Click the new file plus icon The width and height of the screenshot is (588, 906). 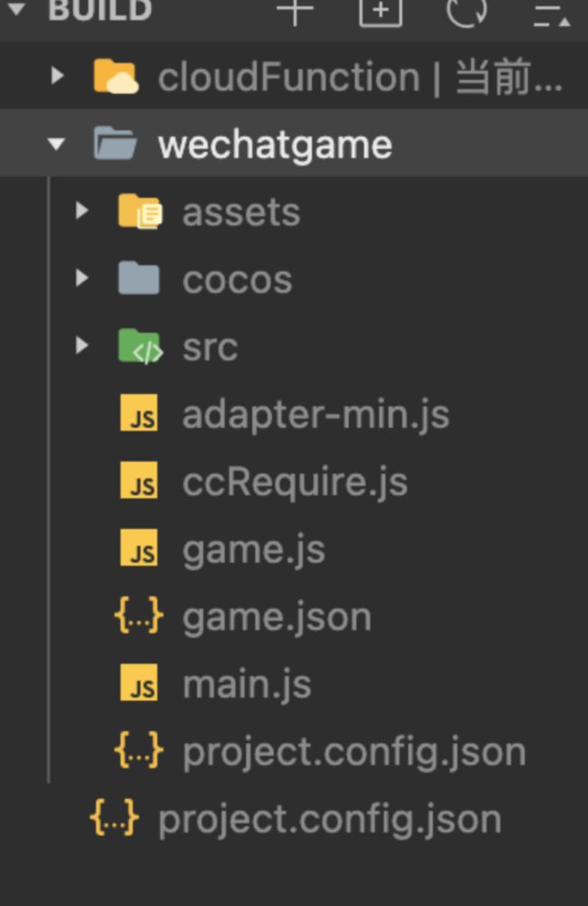pyautogui.click(x=295, y=10)
